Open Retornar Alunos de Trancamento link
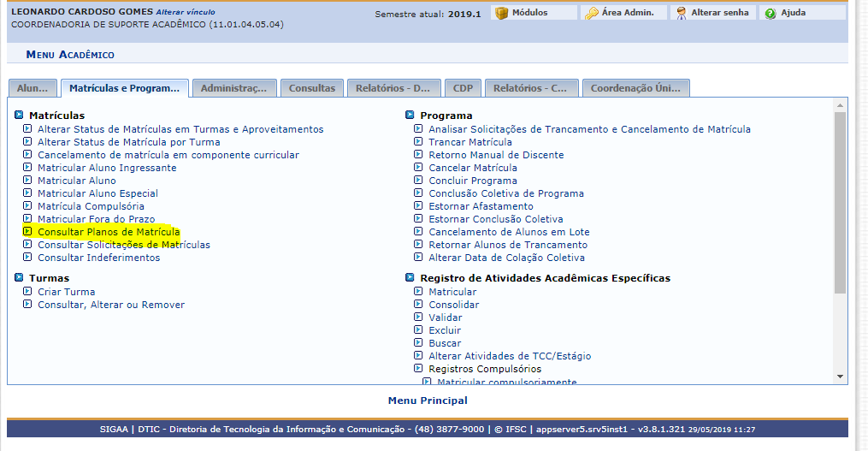Viewport: 868px width, 451px height. click(x=508, y=245)
